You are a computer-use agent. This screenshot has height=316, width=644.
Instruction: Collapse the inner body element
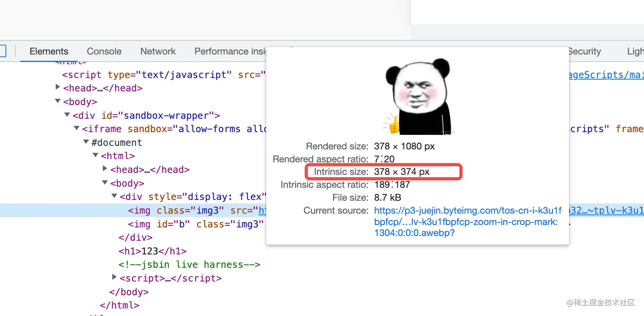click(105, 183)
